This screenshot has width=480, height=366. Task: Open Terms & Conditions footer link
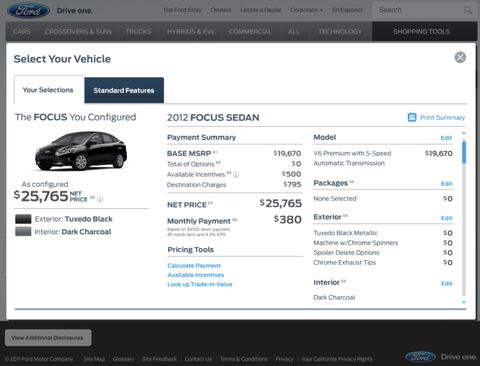click(x=244, y=359)
